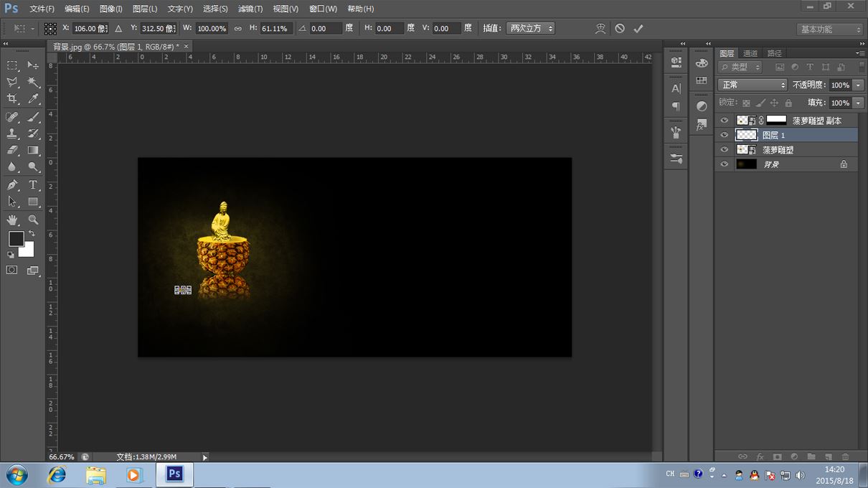This screenshot has width=868, height=488.
Task: Switch to the 通道 tab
Action: click(x=750, y=53)
